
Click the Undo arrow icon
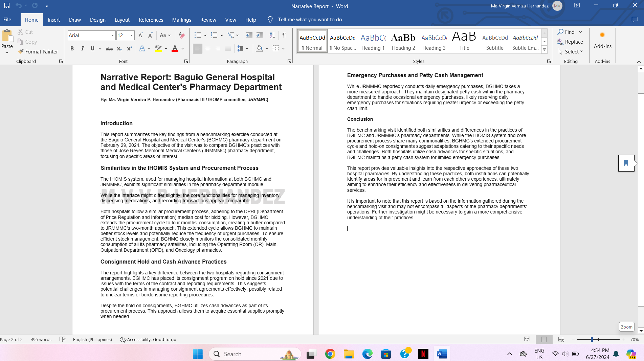(x=19, y=6)
